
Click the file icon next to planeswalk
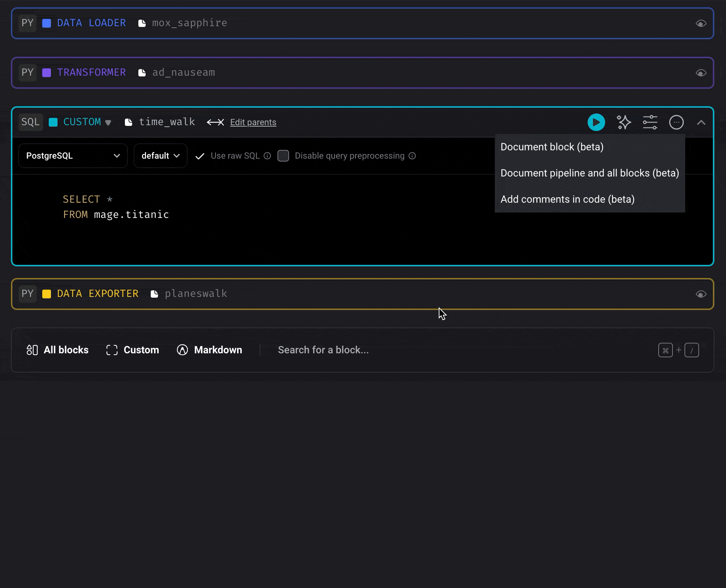154,294
